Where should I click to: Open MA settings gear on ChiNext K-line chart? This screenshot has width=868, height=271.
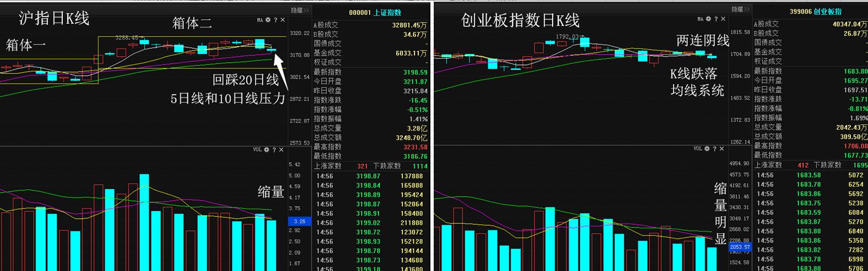[708, 19]
